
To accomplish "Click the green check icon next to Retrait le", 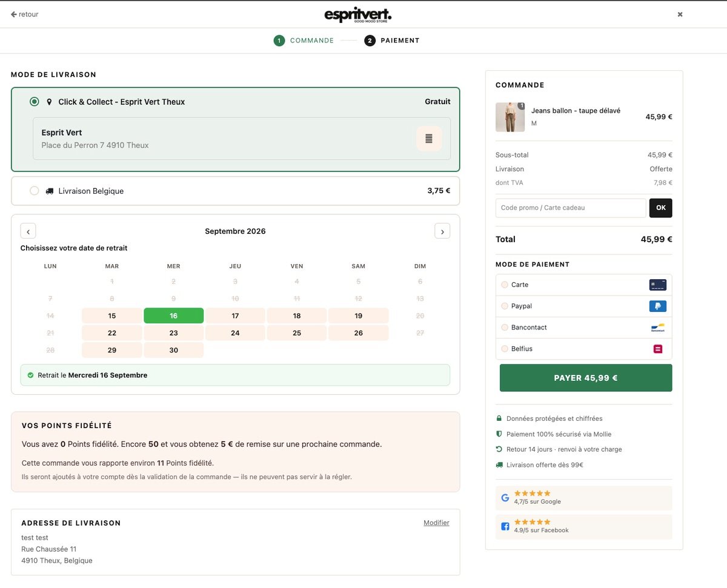I will point(30,375).
